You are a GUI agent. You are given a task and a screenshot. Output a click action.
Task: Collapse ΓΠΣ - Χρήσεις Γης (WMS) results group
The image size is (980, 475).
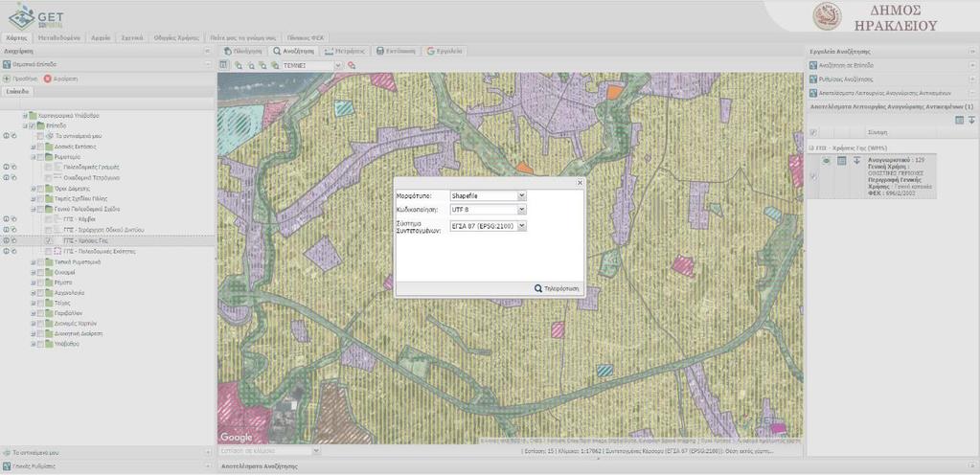click(x=811, y=148)
